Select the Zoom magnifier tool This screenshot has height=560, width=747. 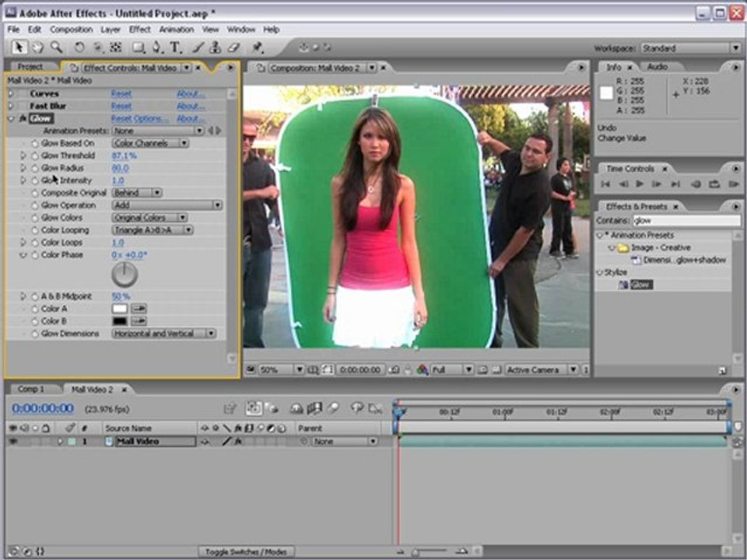tap(56, 47)
